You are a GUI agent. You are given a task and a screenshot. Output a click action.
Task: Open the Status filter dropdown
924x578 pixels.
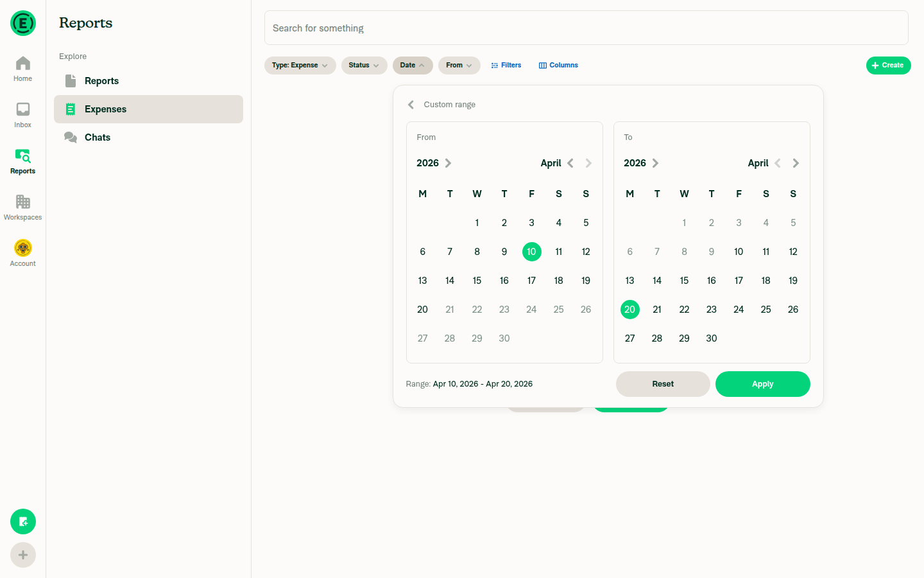[364, 66]
